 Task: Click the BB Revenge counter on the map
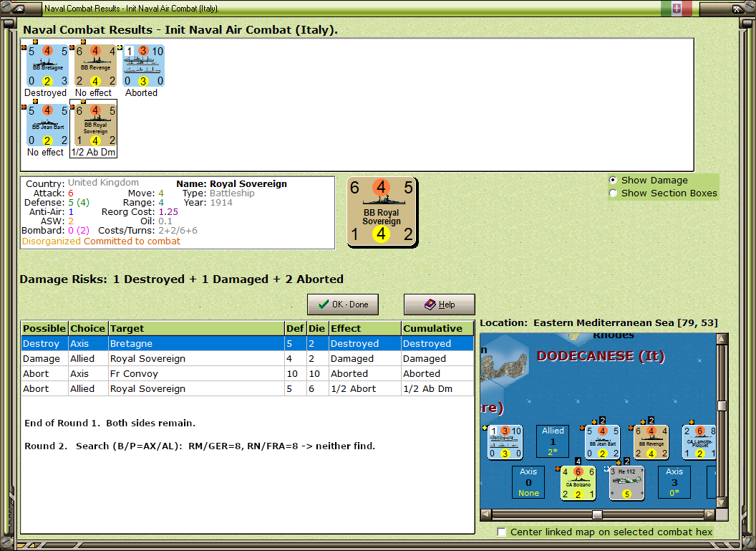(x=651, y=442)
